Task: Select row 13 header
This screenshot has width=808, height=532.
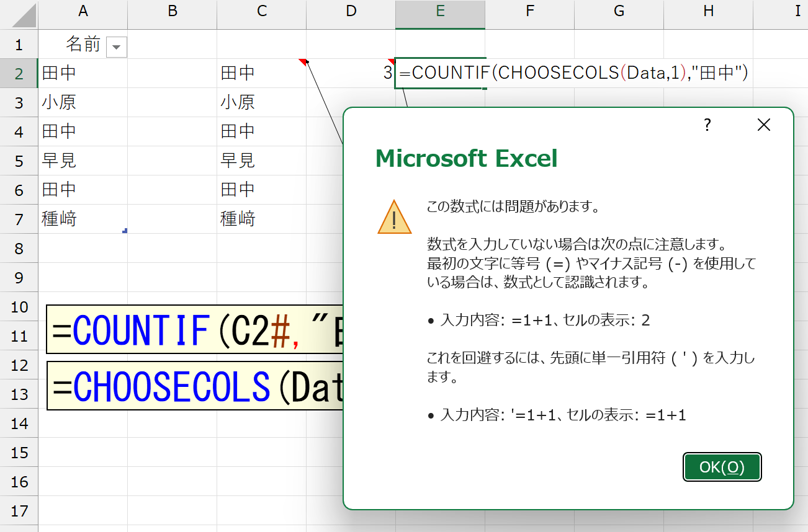Action: [x=19, y=394]
